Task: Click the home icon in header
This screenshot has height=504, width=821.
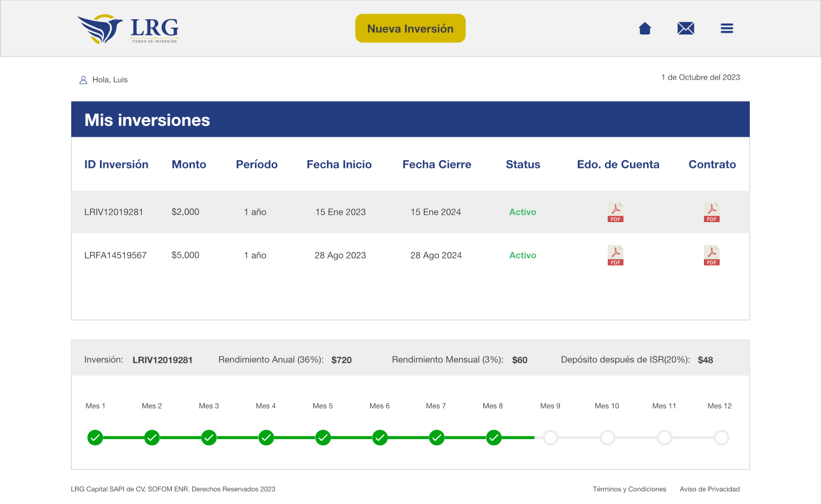Action: [645, 28]
